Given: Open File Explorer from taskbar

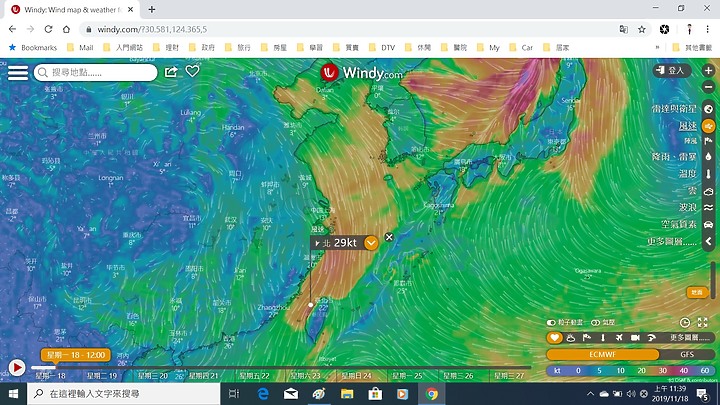Looking at the screenshot, I should (347, 394).
